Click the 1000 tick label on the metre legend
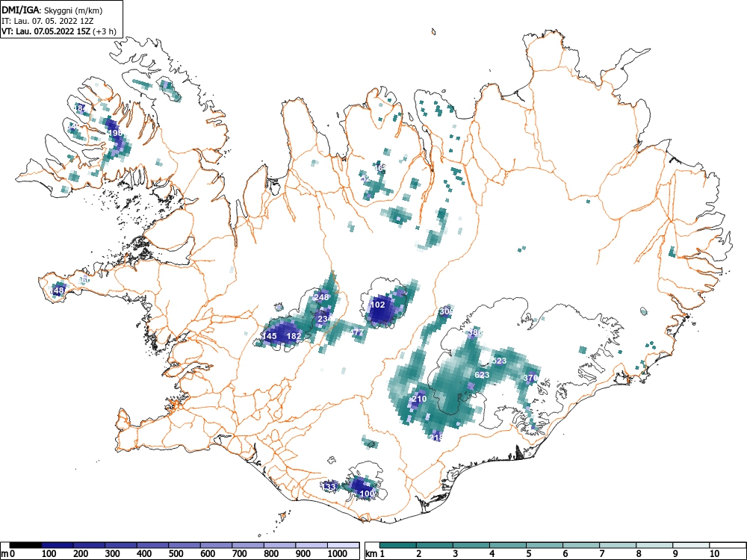 (x=338, y=554)
